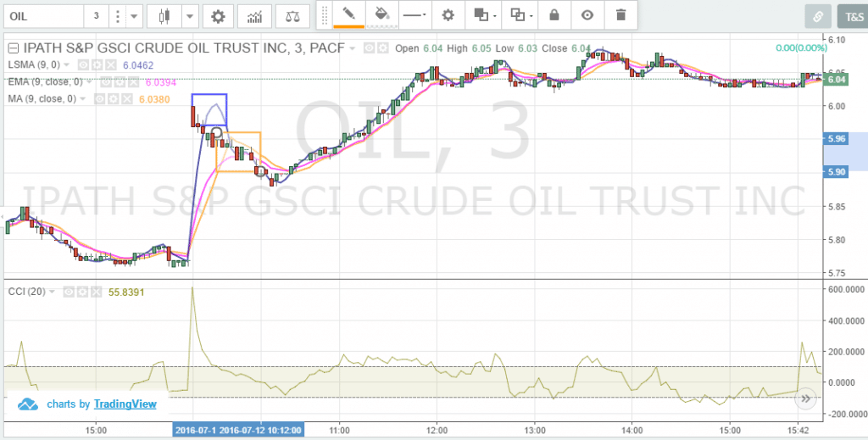Open chart properties gear in main toolbar

(219, 16)
